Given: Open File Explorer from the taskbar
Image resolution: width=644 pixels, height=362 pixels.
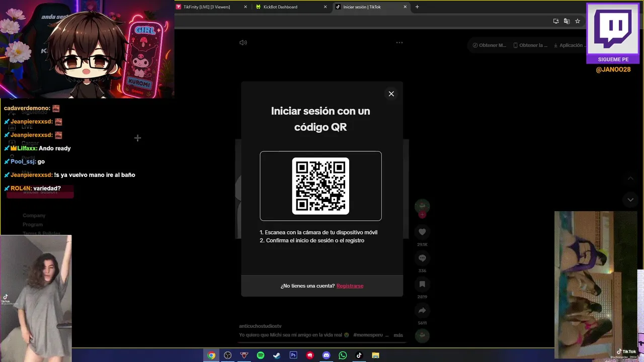Looking at the screenshot, I should [375, 355].
